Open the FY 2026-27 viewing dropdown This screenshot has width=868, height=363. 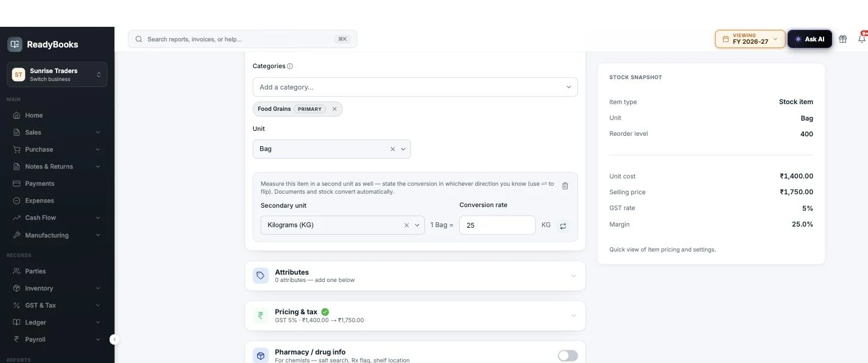pyautogui.click(x=750, y=39)
